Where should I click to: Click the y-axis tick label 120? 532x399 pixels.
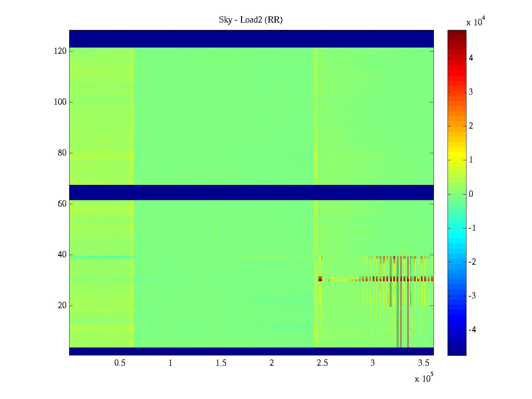click(60, 51)
